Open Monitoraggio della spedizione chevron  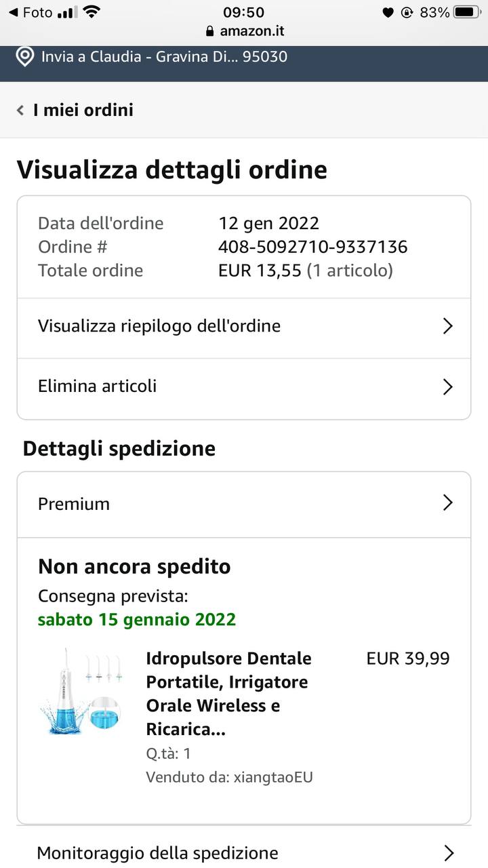(447, 852)
